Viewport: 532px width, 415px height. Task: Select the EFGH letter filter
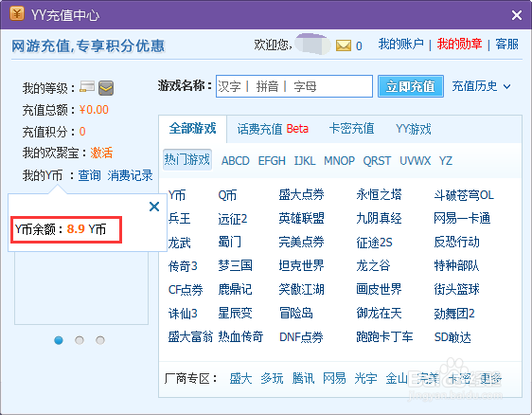(272, 160)
